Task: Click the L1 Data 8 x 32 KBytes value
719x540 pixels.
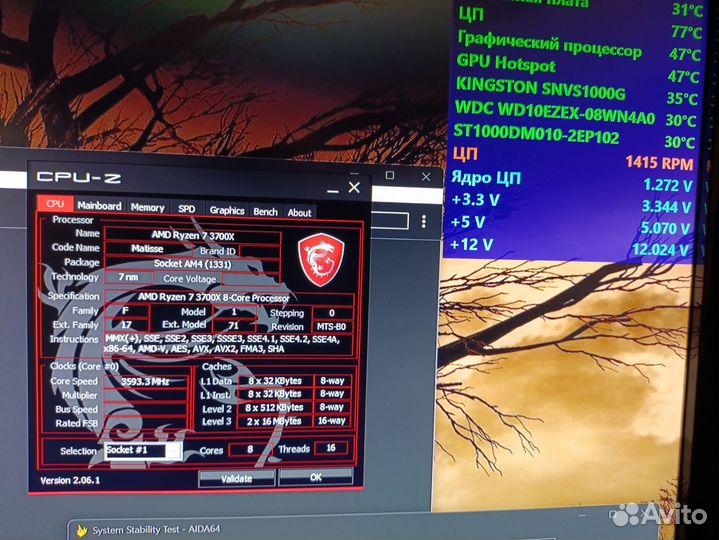Action: point(275,381)
